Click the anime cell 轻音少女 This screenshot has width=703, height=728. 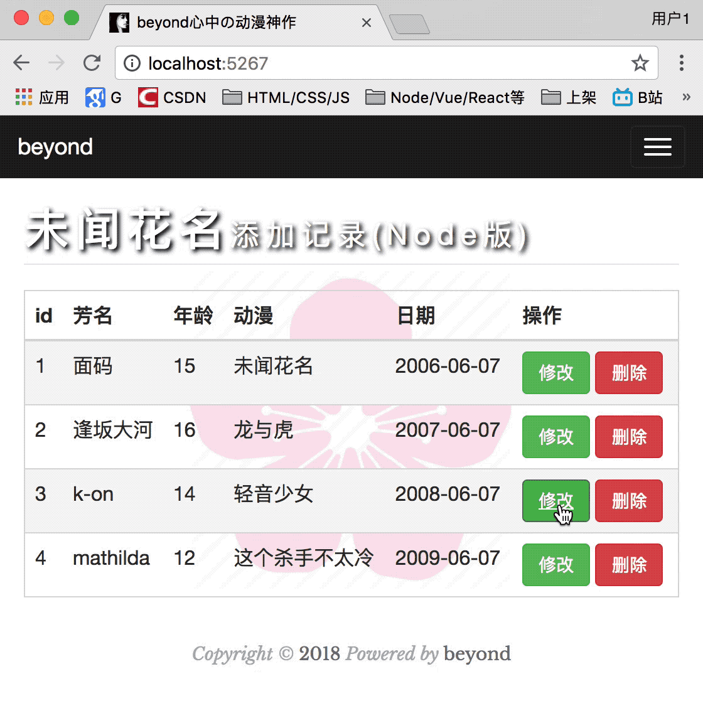click(x=274, y=494)
